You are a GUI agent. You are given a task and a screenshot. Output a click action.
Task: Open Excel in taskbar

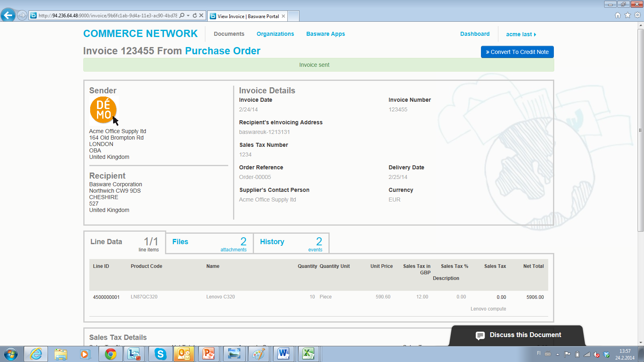[308, 354]
